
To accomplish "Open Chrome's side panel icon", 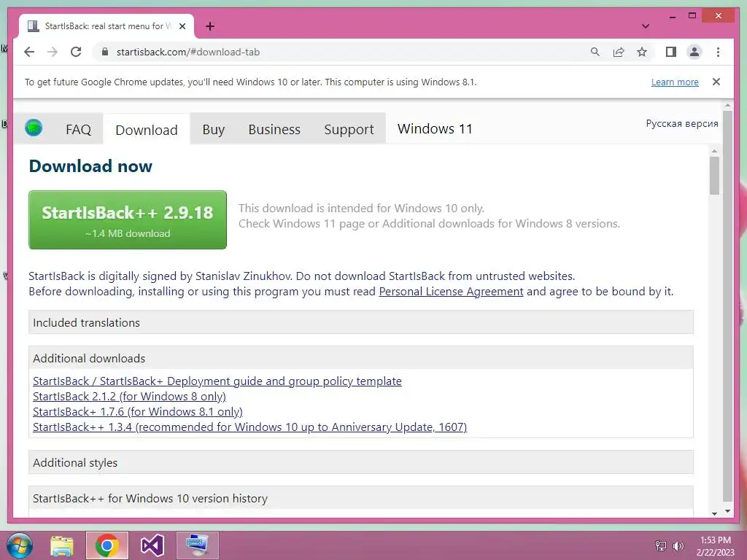I will coord(671,52).
